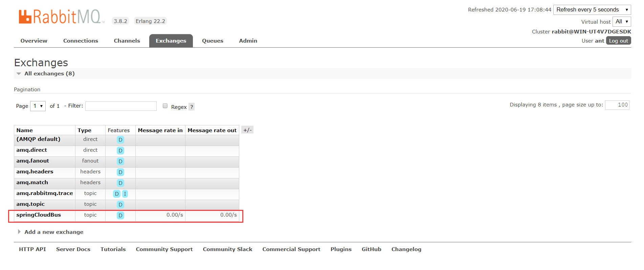Image resolution: width=644 pixels, height=270 pixels.
Task: Open the Tutorials footer link
Action: pyautogui.click(x=113, y=249)
